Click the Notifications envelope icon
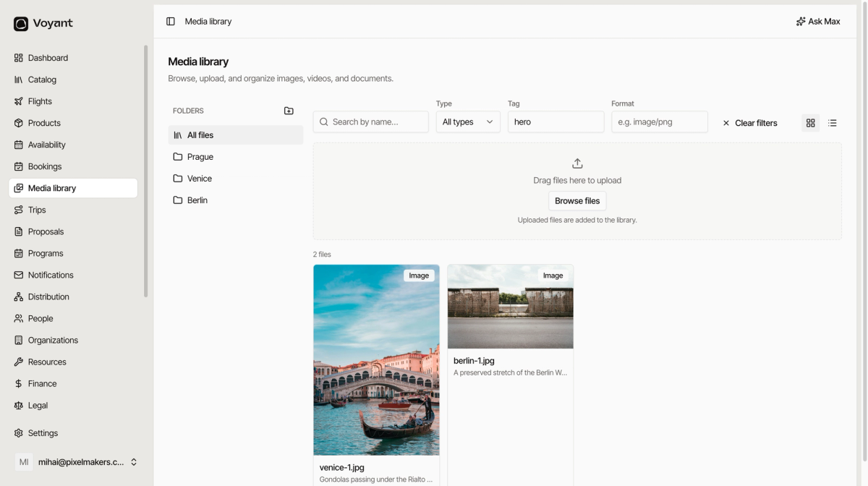This screenshot has height=486, width=868. coord(19,275)
